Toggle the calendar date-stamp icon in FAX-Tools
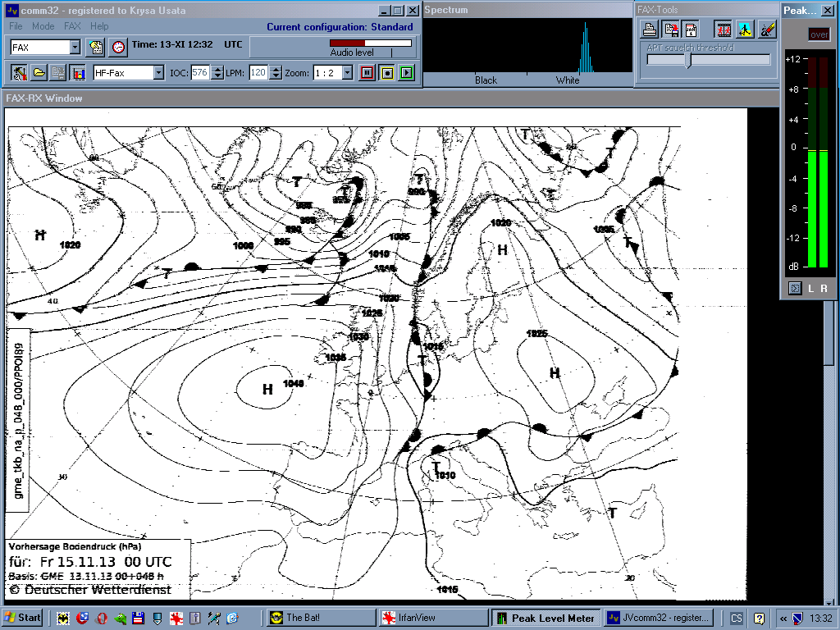Image resolution: width=840 pixels, height=630 pixels. [691, 30]
